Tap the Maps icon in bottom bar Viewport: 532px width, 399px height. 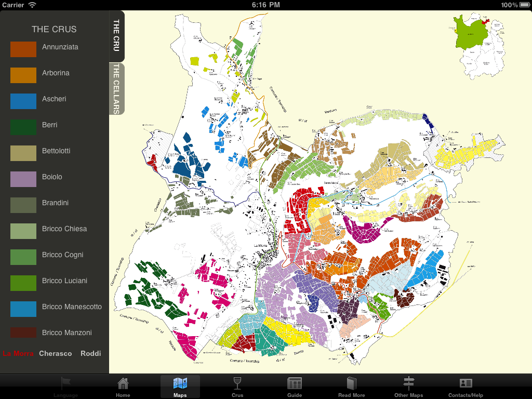tap(180, 384)
